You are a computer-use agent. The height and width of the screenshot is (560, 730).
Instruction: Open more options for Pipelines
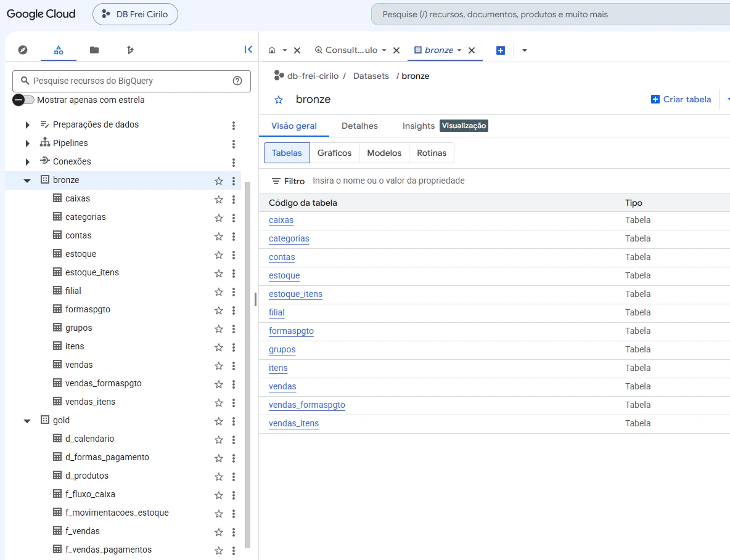click(x=234, y=144)
